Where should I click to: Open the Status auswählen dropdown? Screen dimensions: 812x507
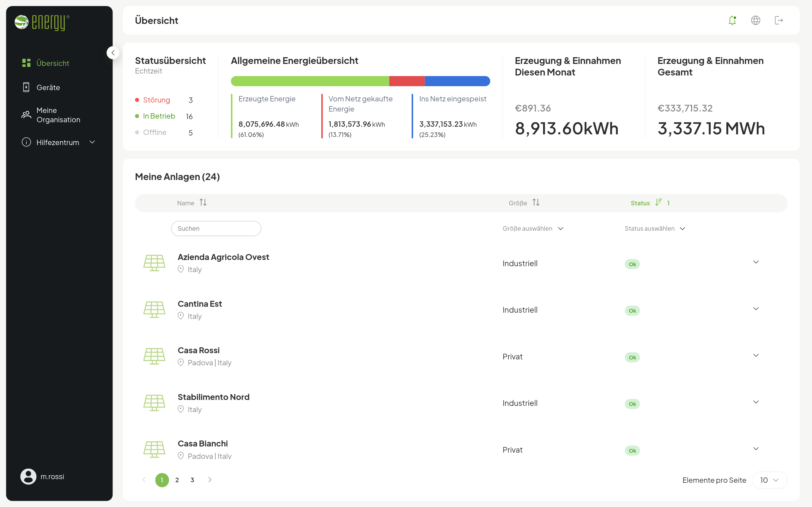pos(655,228)
